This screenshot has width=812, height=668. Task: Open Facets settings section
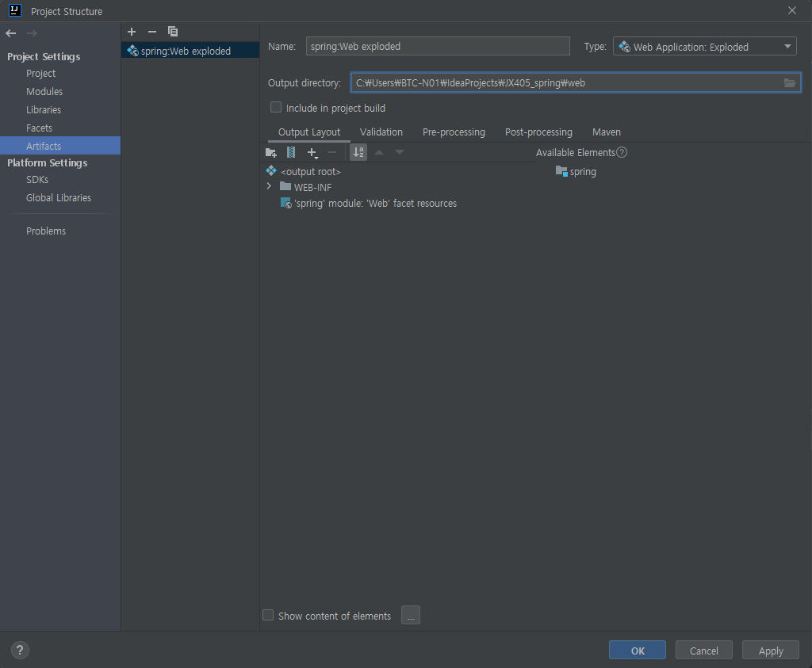pyautogui.click(x=40, y=128)
